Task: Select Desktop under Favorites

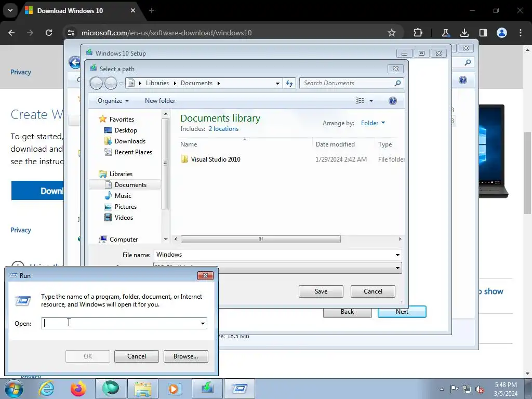Action: coord(126,130)
